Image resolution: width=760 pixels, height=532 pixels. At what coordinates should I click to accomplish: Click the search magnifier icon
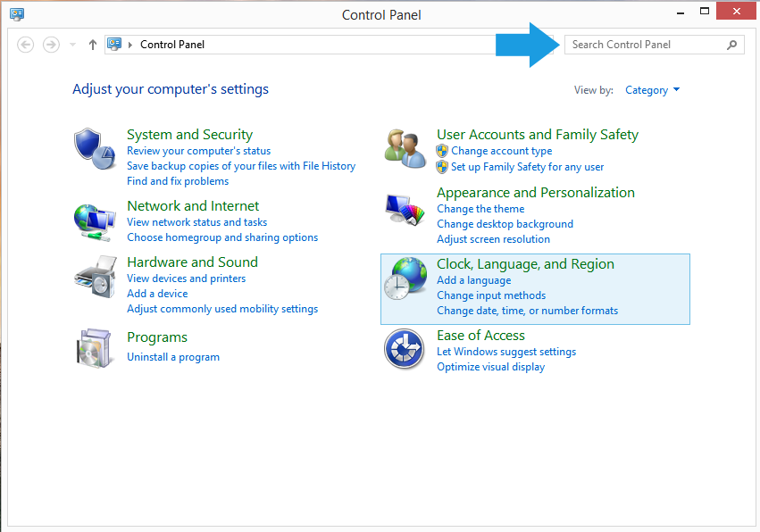[x=732, y=45]
